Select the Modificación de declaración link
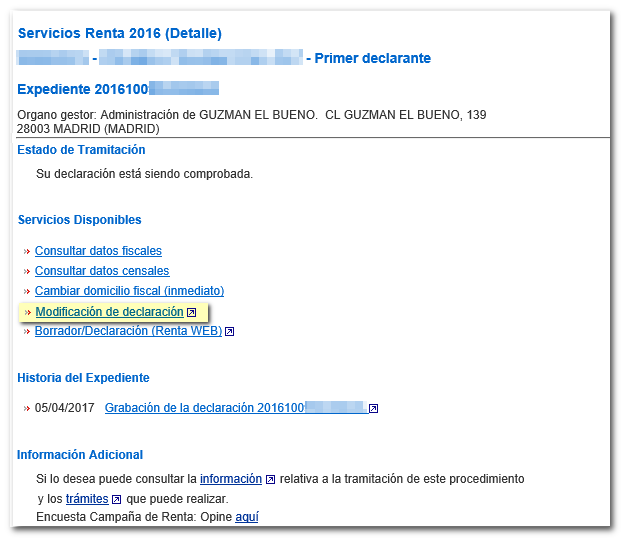 (109, 312)
